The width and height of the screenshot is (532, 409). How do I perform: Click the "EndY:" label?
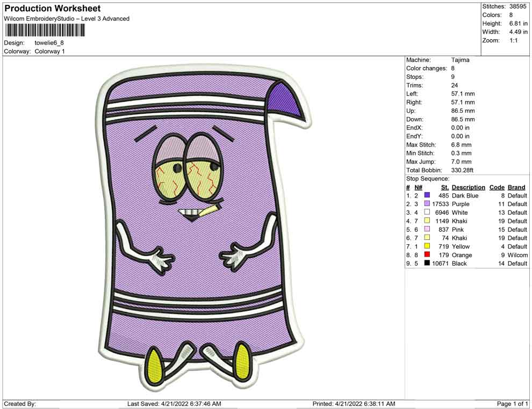[x=414, y=136]
